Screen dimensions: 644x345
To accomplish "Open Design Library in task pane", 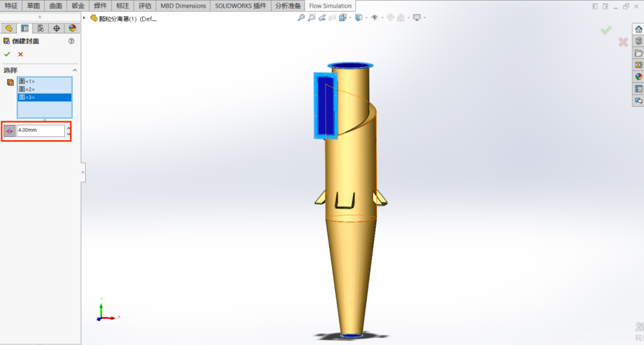I will [638, 41].
